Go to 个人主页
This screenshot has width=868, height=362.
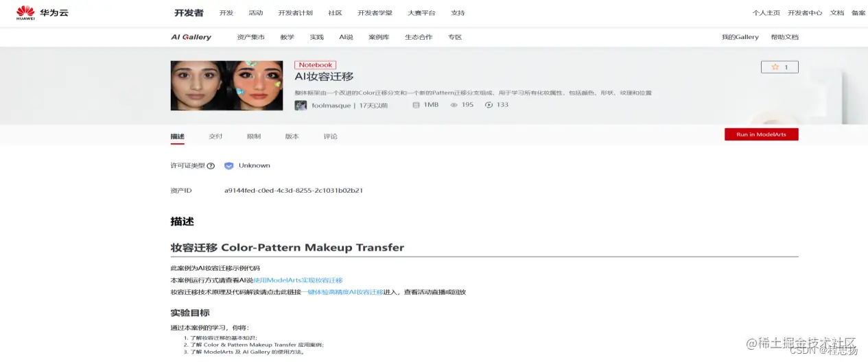[x=766, y=13]
